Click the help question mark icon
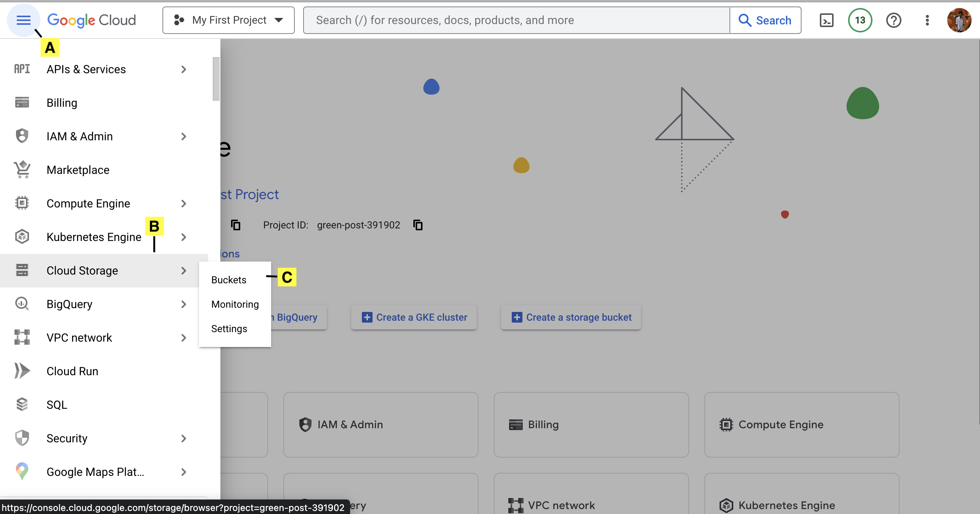This screenshot has width=980, height=514. 893,20
